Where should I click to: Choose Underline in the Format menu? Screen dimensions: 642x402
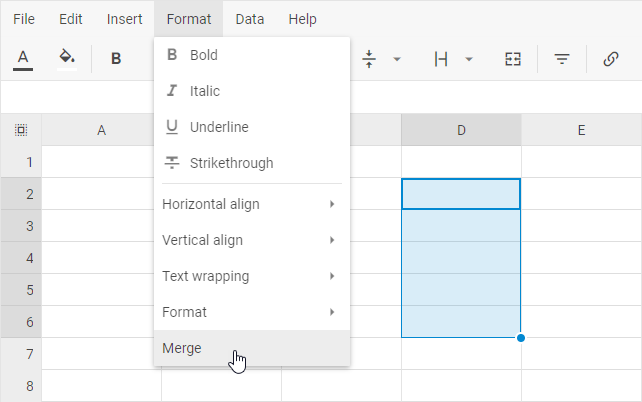[252, 127]
